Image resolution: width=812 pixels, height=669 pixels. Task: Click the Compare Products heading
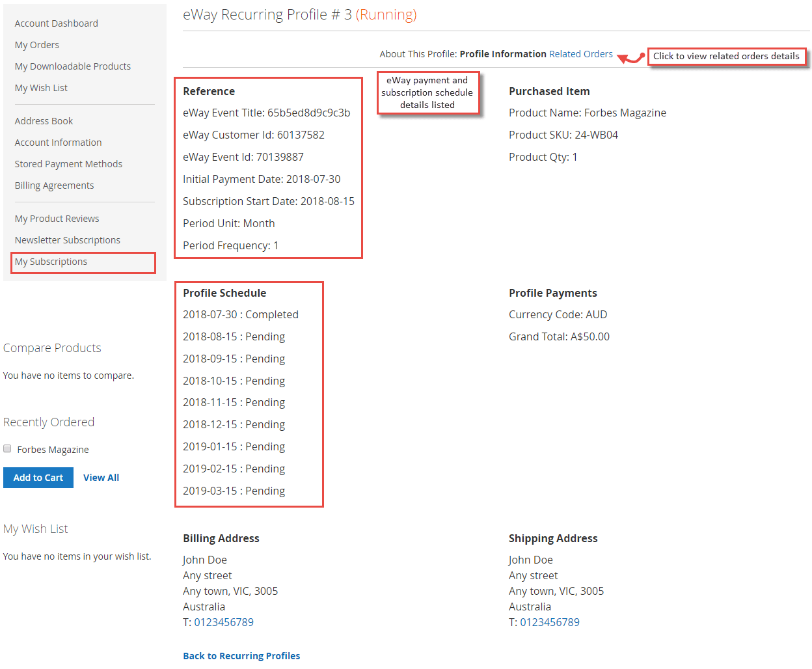[52, 348]
